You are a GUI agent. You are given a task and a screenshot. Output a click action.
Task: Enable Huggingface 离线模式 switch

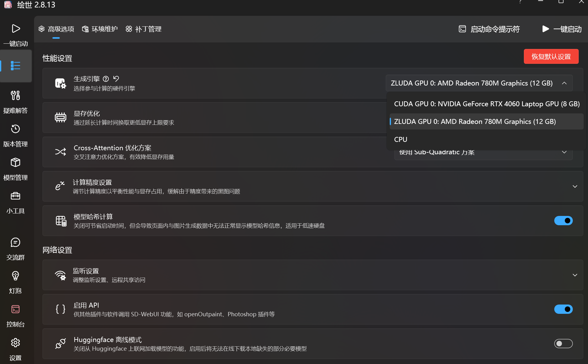pos(563,344)
